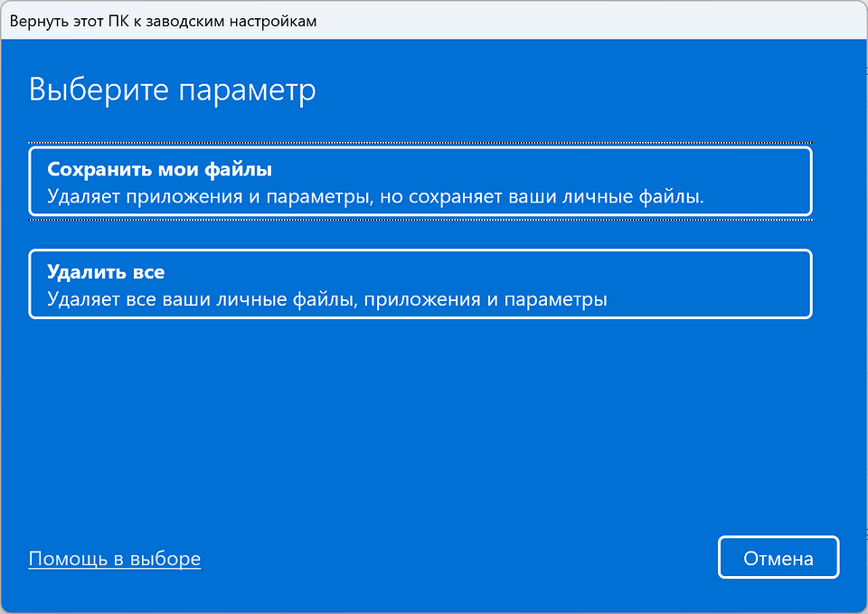This screenshot has width=868, height=614.
Task: Click the word "выборе" in the help link
Action: [x=166, y=559]
